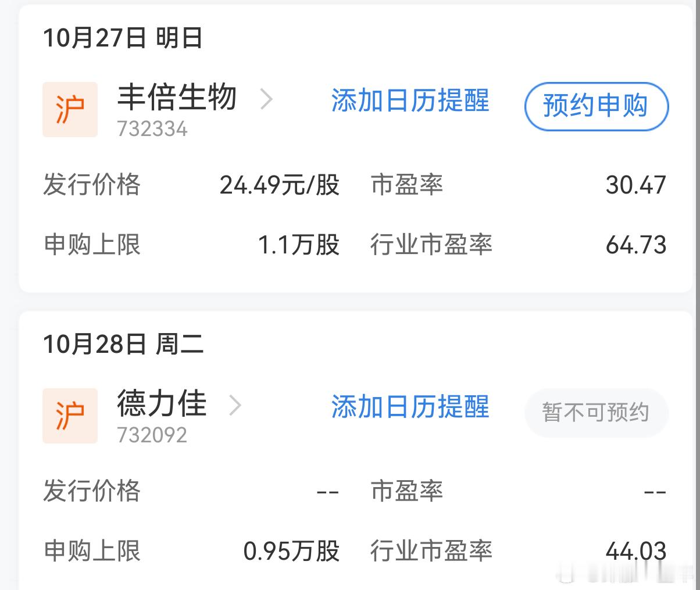This screenshot has width=700, height=590.
Task: Click the 沪 exchange badge for 德力佳
Action: click(x=70, y=416)
